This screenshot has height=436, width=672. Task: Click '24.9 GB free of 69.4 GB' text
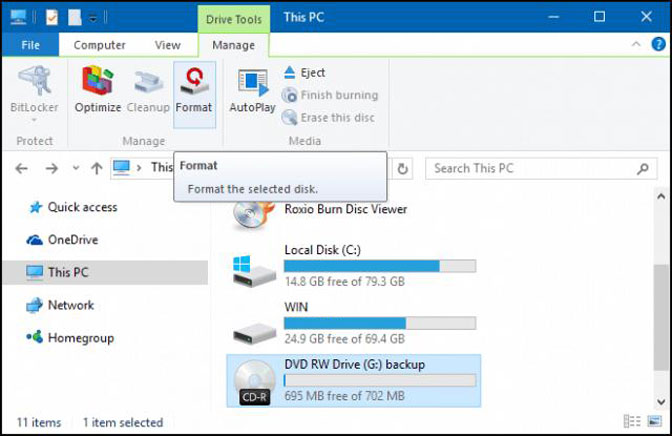pyautogui.click(x=345, y=339)
